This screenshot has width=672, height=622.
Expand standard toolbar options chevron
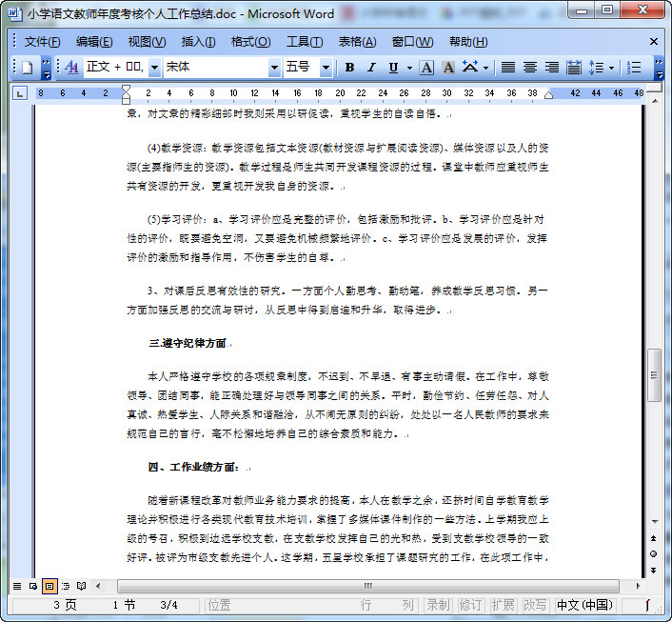[47, 68]
